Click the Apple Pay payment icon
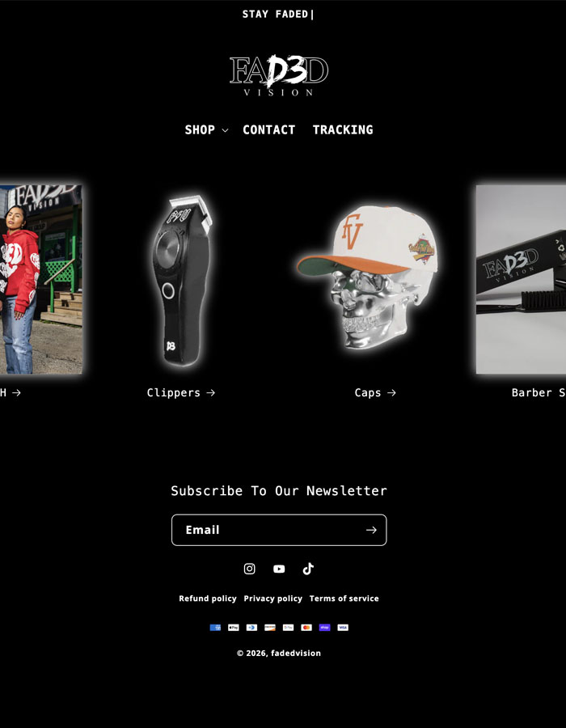Viewport: 566px width, 728px height. [x=234, y=628]
